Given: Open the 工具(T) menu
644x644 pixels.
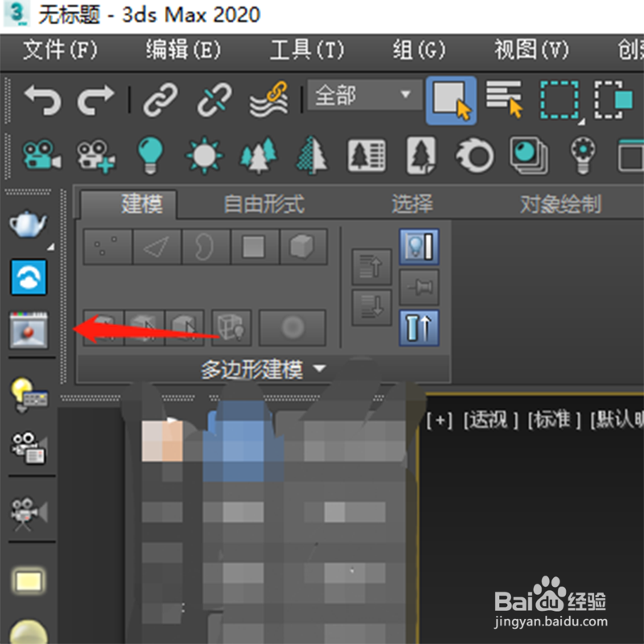Looking at the screenshot, I should pos(308,50).
